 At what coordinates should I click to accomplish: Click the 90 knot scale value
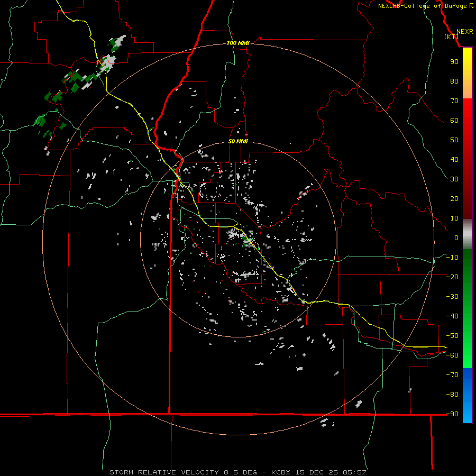point(454,62)
